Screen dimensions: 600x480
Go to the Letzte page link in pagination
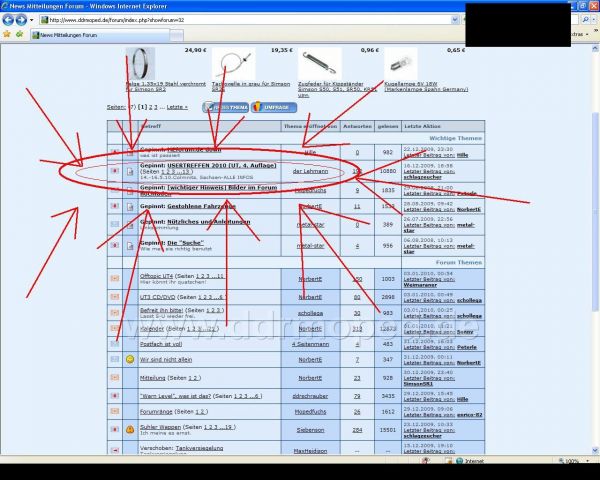pos(177,107)
